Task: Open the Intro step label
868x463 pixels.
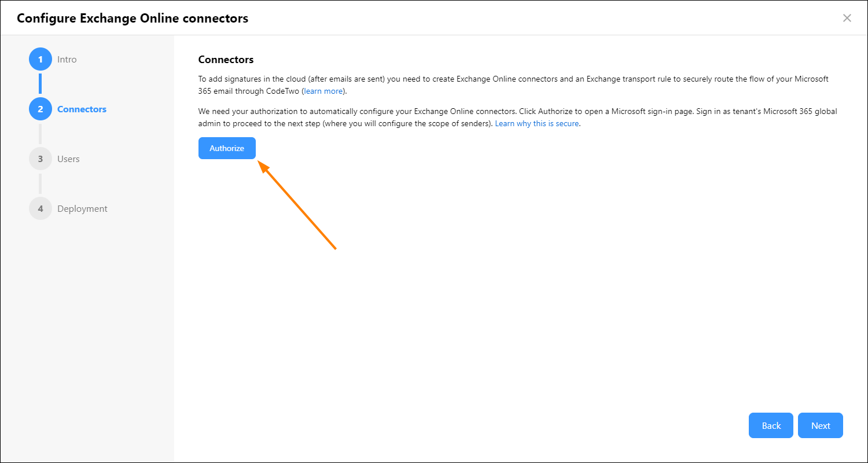Action: 67,59
